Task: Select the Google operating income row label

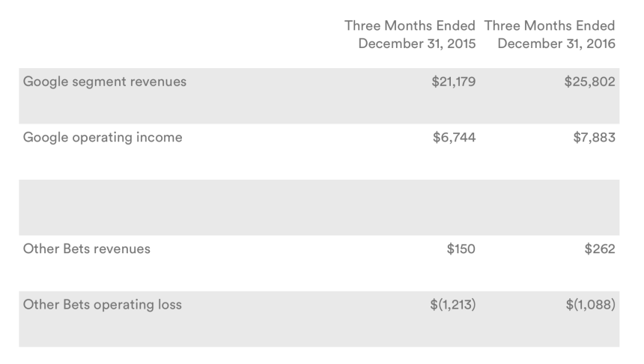Action: coord(103,137)
